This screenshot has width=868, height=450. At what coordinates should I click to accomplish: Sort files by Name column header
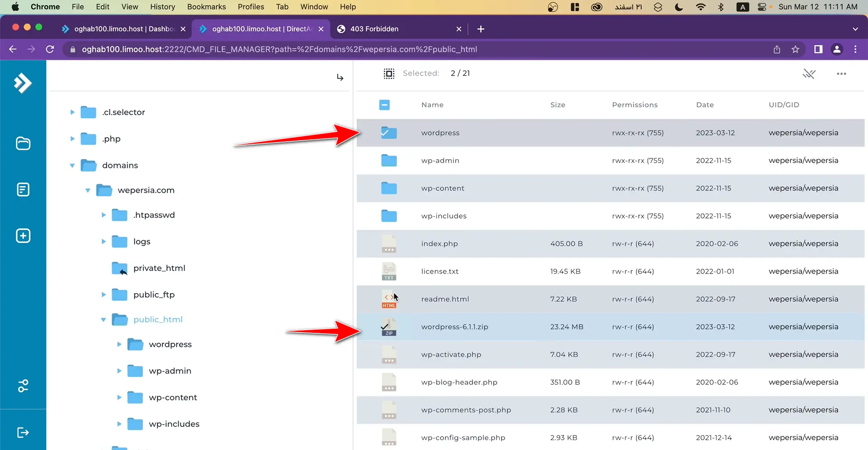432,105
